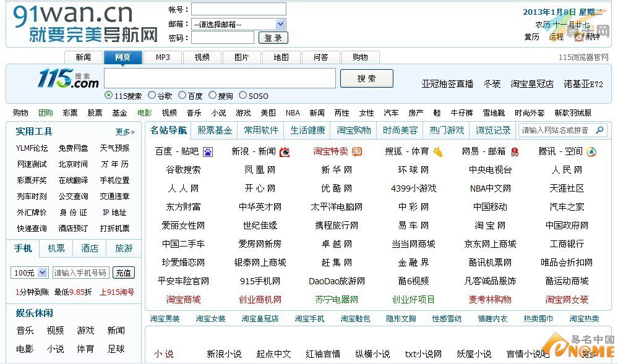
Task: Open the 苏宁电器网 link
Action: coord(337,299)
